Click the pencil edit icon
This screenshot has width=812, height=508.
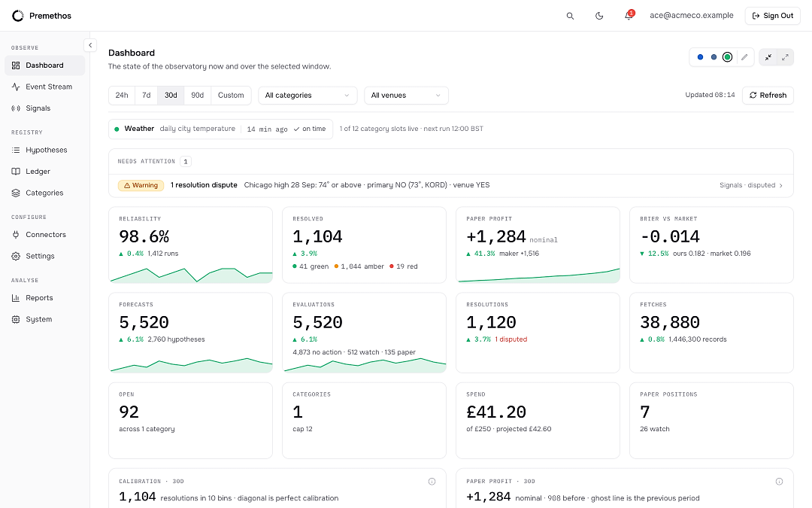pos(744,57)
